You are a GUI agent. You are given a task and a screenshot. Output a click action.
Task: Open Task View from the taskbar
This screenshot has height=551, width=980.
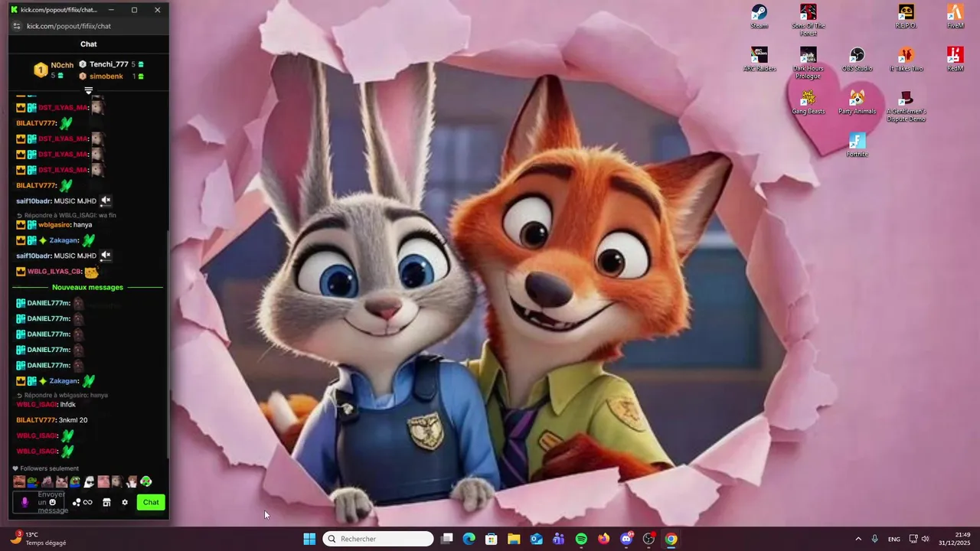pyautogui.click(x=447, y=539)
